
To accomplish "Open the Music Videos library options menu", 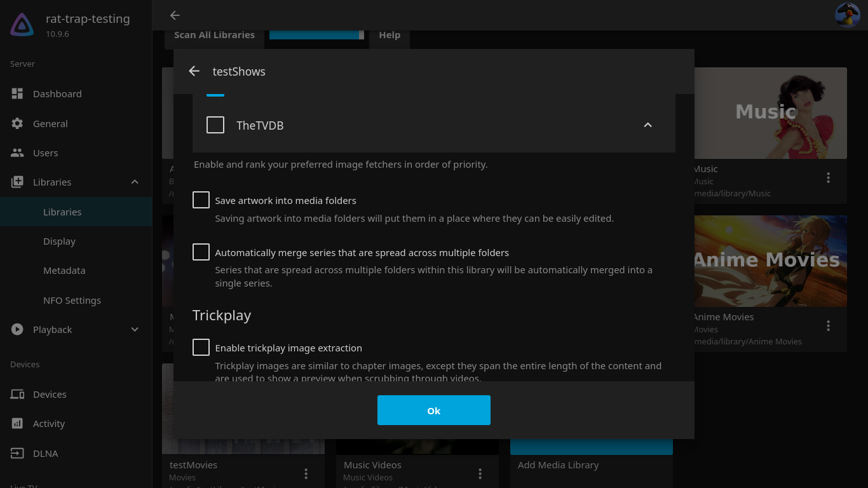I will [x=480, y=474].
